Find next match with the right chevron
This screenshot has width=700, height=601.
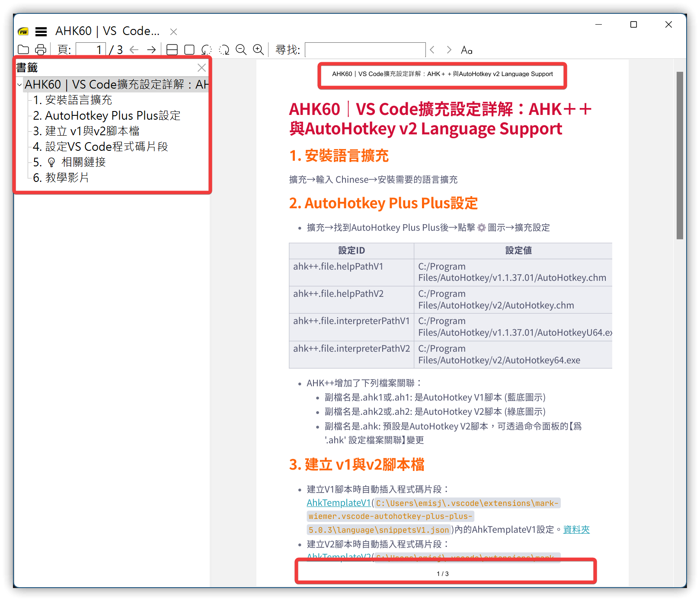pyautogui.click(x=449, y=50)
